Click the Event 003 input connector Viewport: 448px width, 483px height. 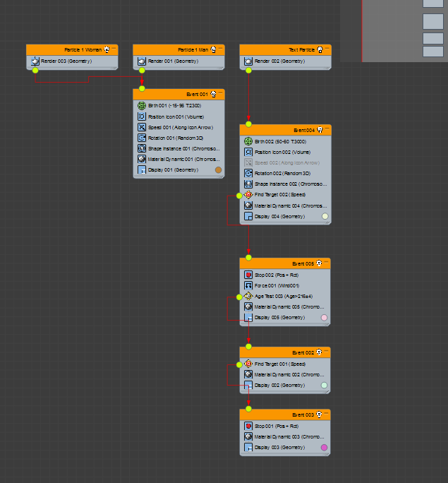(x=248, y=409)
